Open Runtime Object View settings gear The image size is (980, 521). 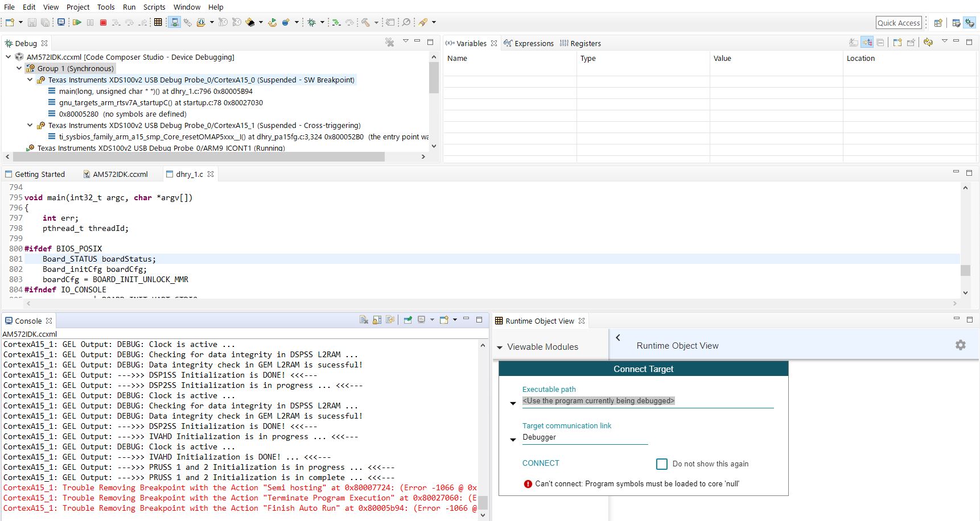[x=960, y=345]
